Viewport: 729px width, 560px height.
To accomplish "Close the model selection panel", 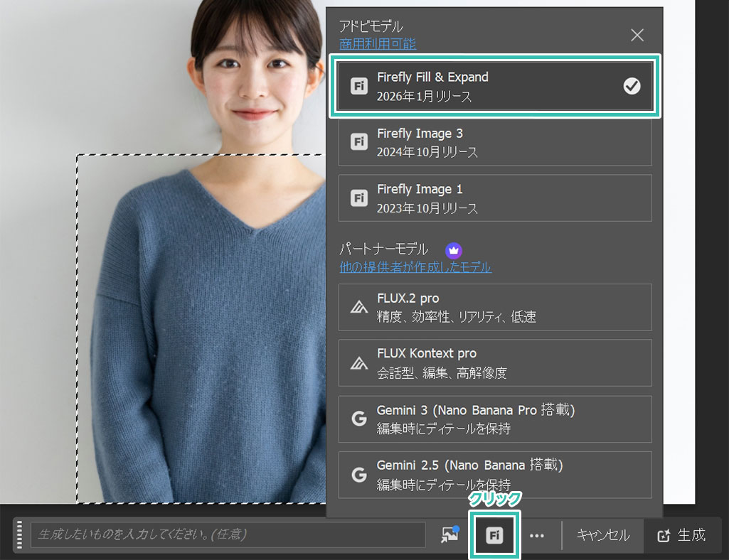I will (637, 35).
